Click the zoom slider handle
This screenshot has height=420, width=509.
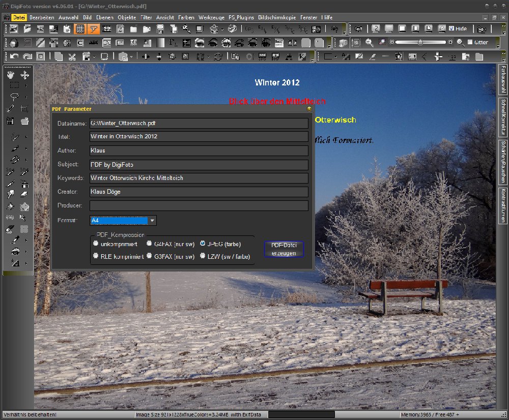coord(420,42)
